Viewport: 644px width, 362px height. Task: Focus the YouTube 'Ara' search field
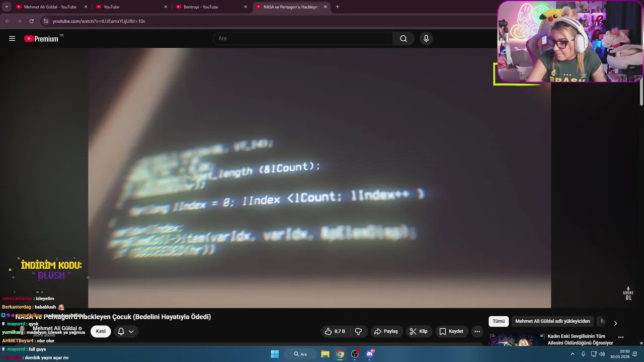tap(303, 39)
